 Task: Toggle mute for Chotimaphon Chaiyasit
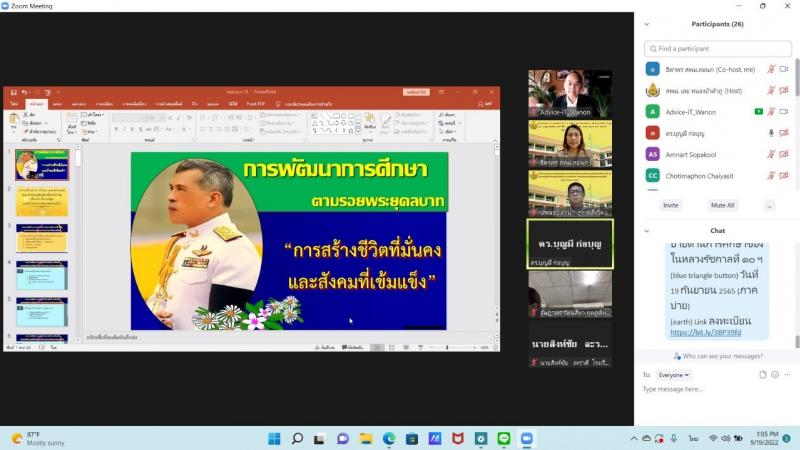coord(771,176)
